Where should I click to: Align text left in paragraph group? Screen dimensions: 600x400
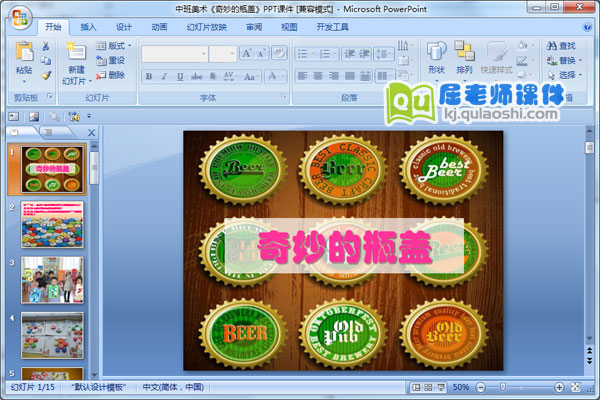(302, 76)
